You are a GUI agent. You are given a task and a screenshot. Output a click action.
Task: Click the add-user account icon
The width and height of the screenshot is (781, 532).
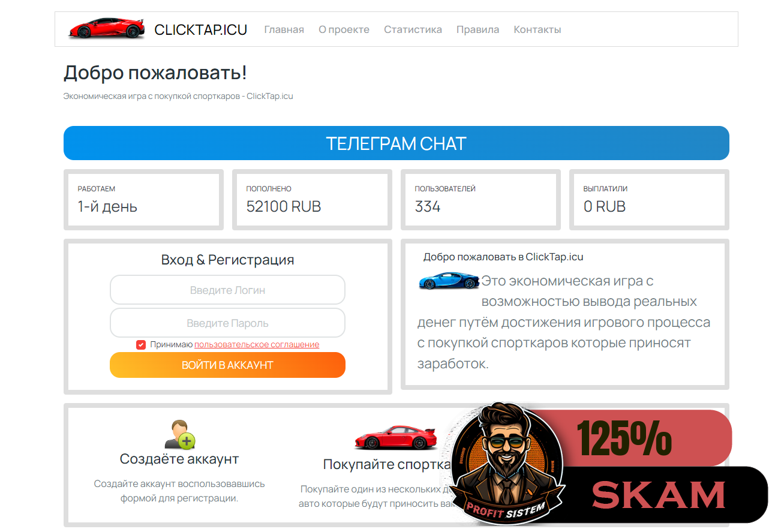(x=179, y=435)
